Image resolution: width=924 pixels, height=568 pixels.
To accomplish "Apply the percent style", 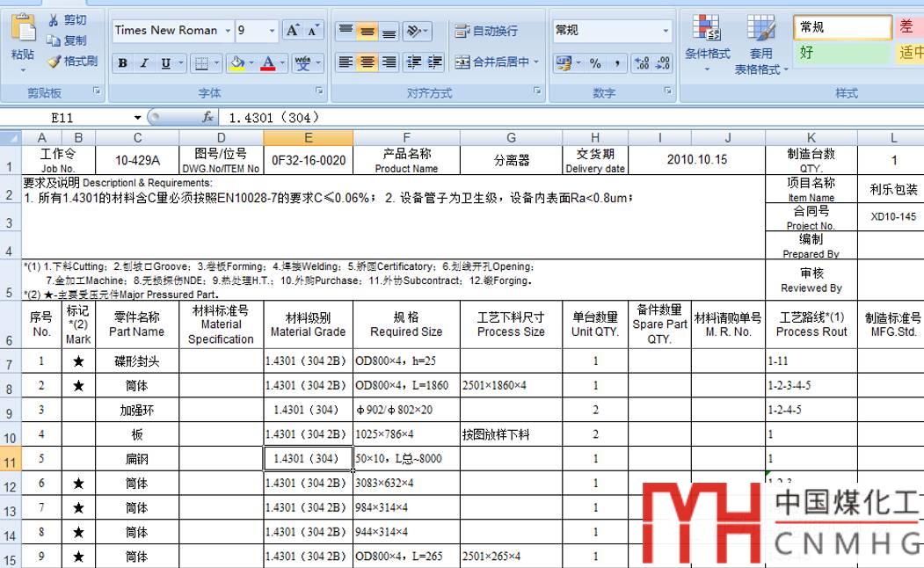I will (595, 62).
